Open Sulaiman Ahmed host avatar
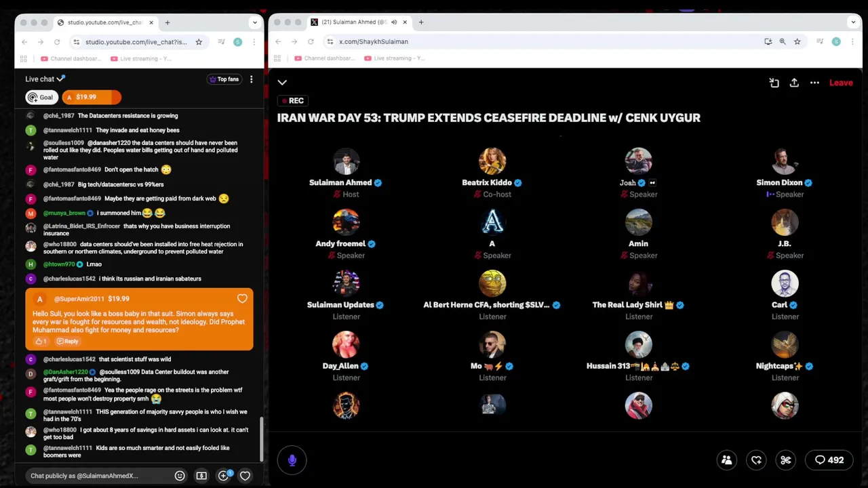The image size is (868, 488). pos(346,161)
